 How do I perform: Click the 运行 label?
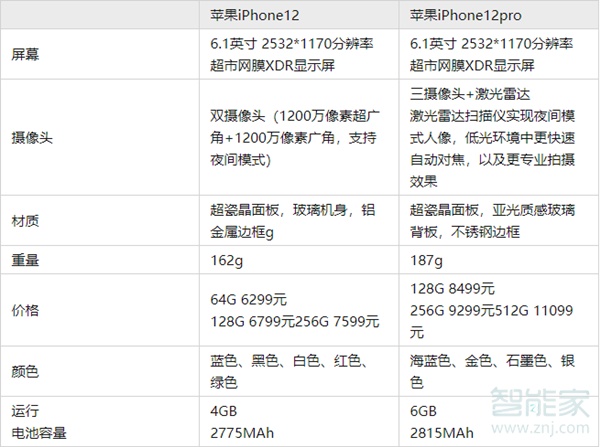pos(25,411)
